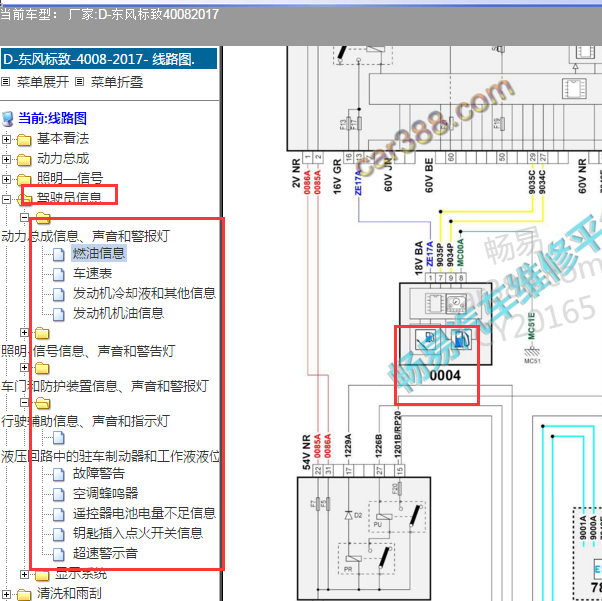602x601 pixels.
Task: Open the 超速警示音 document
Action: click(105, 553)
